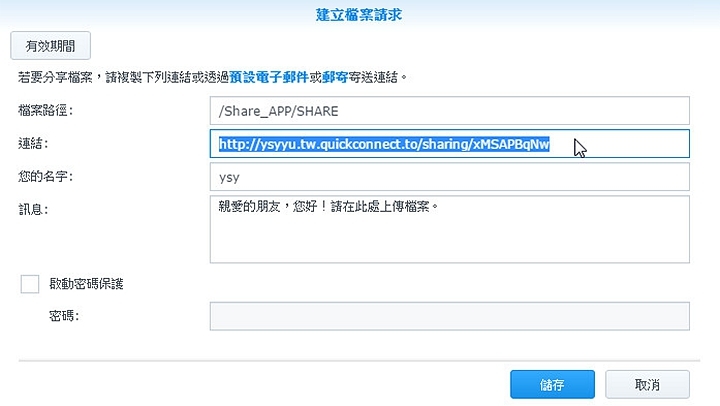The width and height of the screenshot is (720, 406).
Task: Follow the 預設電子郵件 default email link
Action: [269, 77]
